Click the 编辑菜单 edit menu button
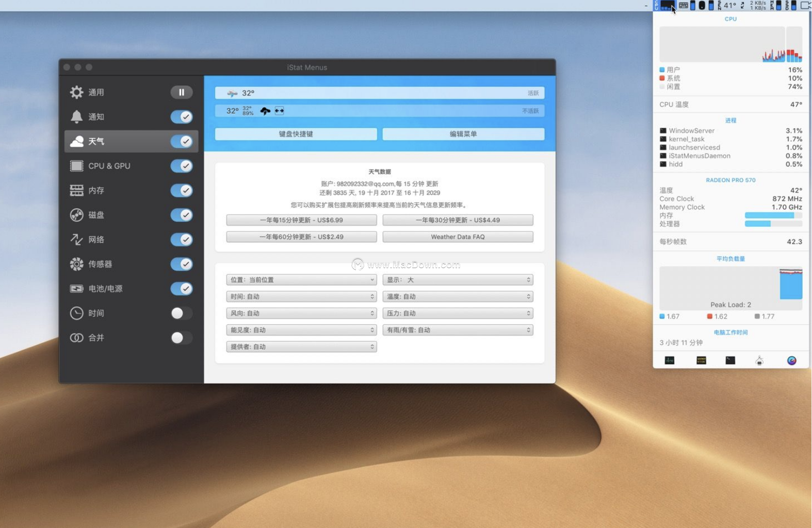The image size is (812, 528). 463,134
